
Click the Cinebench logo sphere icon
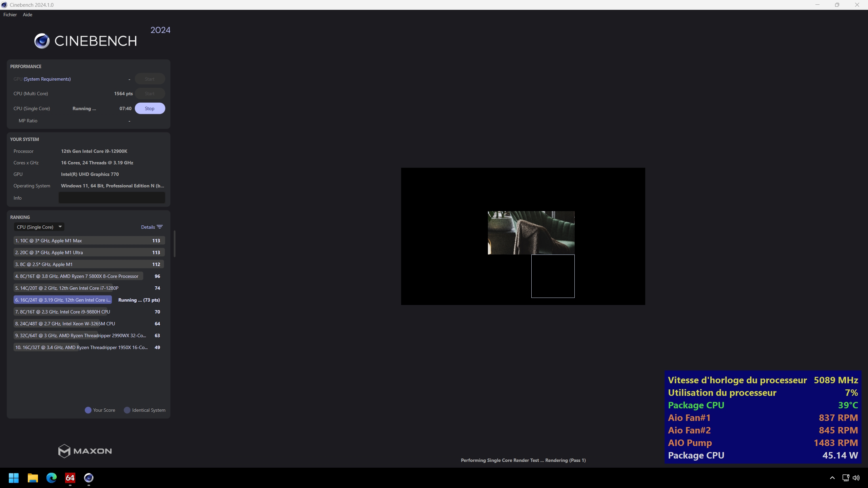tap(42, 41)
